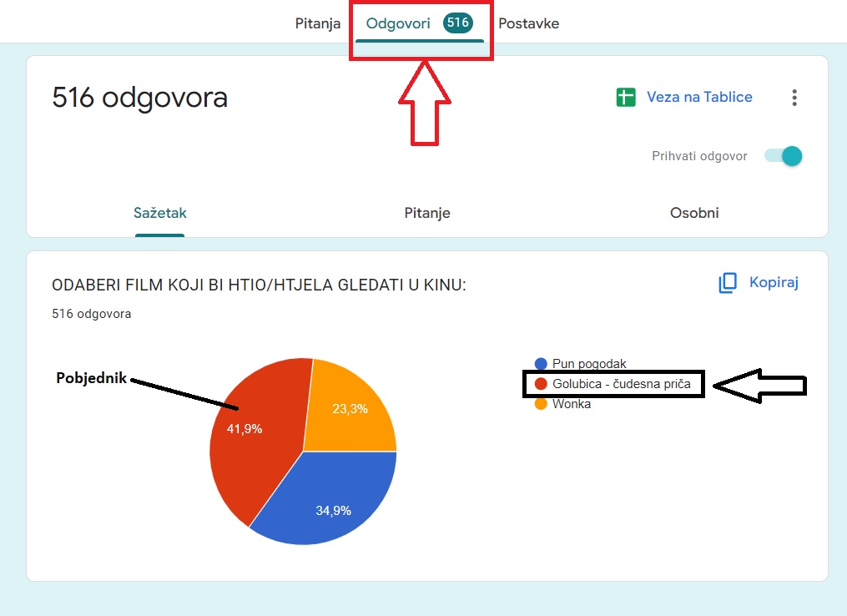Toggle the Prihvati odgovor switch

tap(784, 156)
